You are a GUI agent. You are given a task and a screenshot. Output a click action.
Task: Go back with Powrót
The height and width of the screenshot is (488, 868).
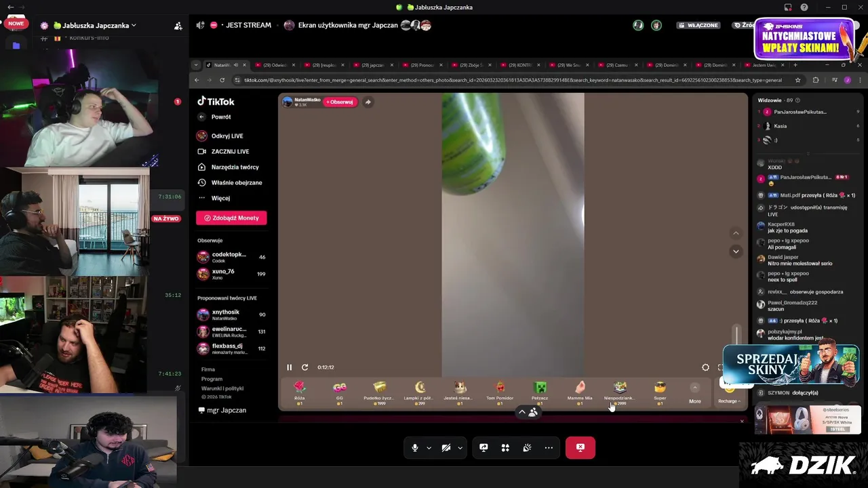click(215, 117)
